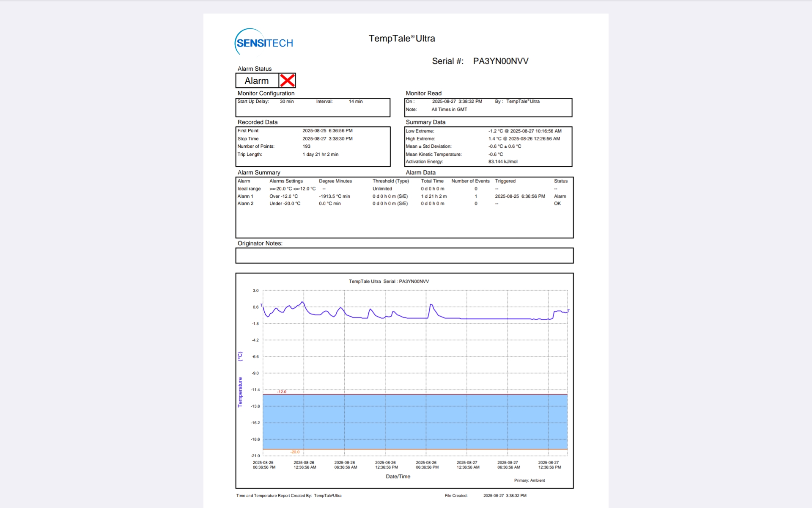Click the serial number PA3YN00NVV

pos(500,61)
